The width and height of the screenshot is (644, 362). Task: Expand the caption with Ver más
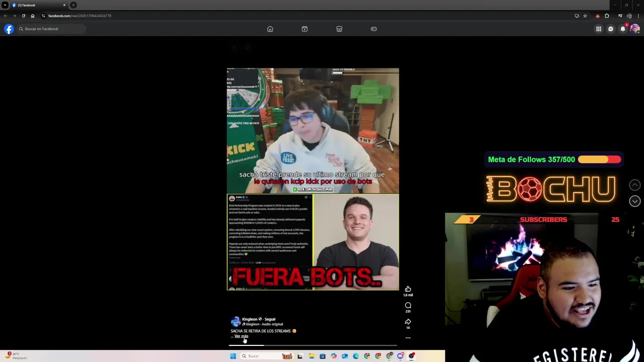(242, 336)
